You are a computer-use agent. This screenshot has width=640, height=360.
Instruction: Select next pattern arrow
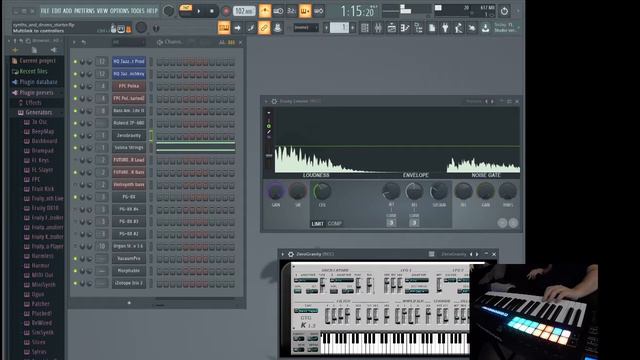pyautogui.click(x=353, y=28)
